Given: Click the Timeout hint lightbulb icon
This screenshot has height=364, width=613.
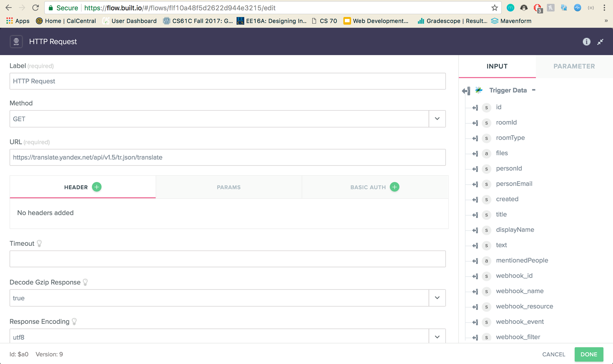Looking at the screenshot, I should pos(39,243).
